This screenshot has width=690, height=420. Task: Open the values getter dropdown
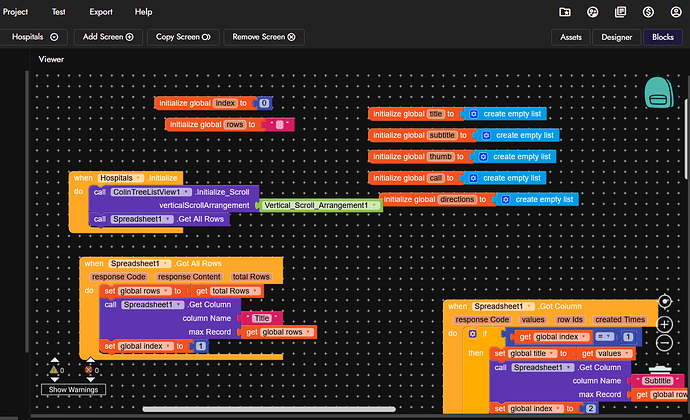pyautogui.click(x=613, y=354)
